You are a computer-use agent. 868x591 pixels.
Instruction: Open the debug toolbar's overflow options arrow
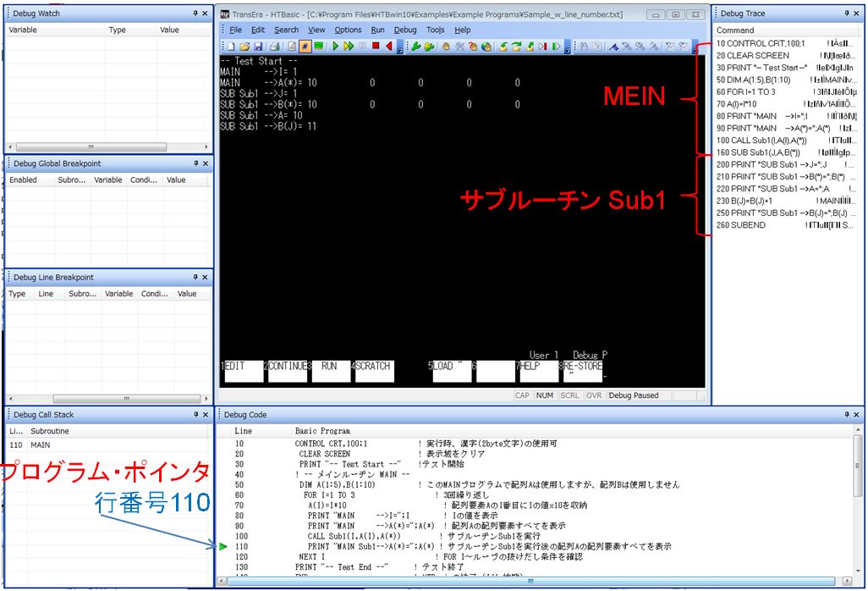(568, 47)
